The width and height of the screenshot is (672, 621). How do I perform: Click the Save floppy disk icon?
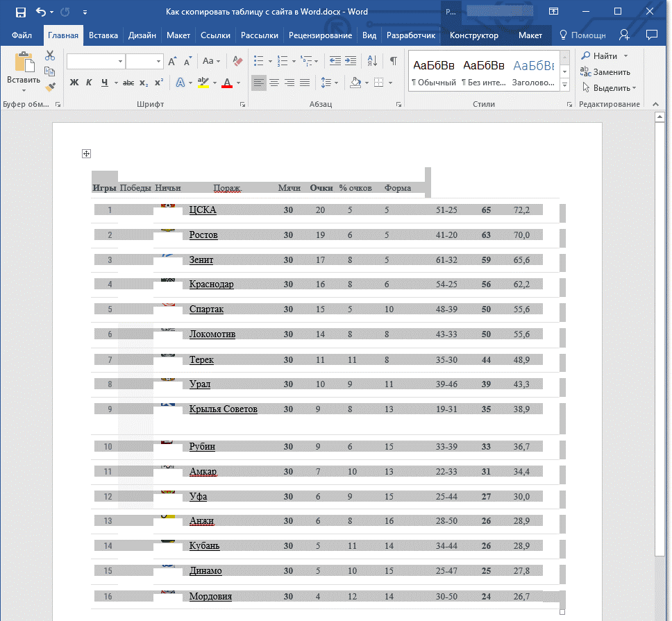[21, 12]
